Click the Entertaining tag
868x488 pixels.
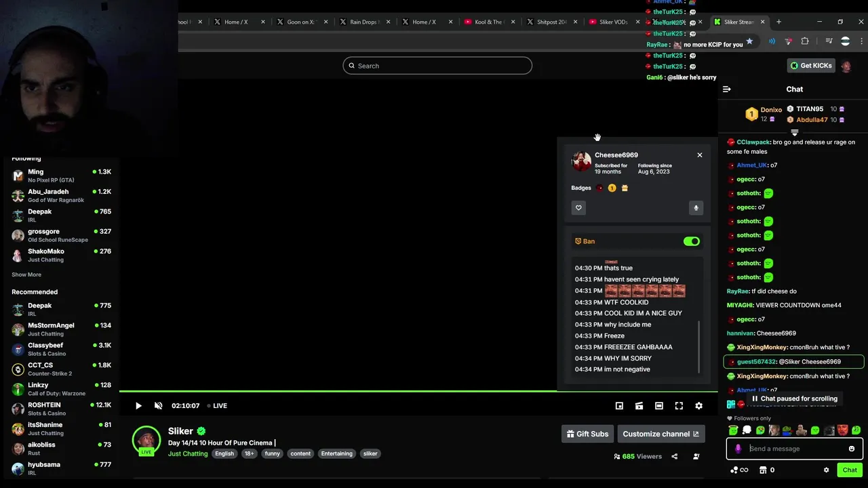tap(337, 453)
